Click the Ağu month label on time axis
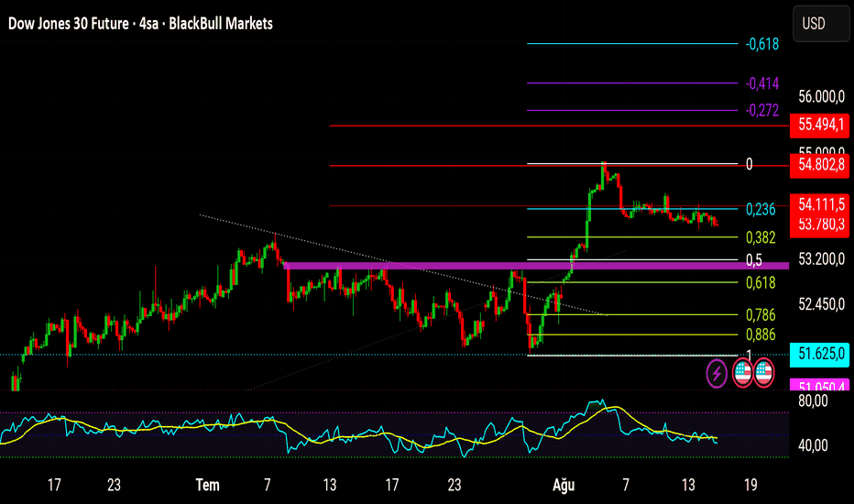The height and width of the screenshot is (504, 854). (564, 485)
